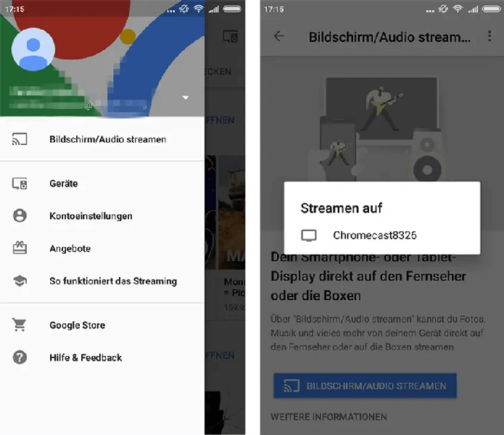Tap the BILDSCHIRM/AUDIO STREAMEN blue button
This screenshot has width=504, height=435.
tap(365, 386)
